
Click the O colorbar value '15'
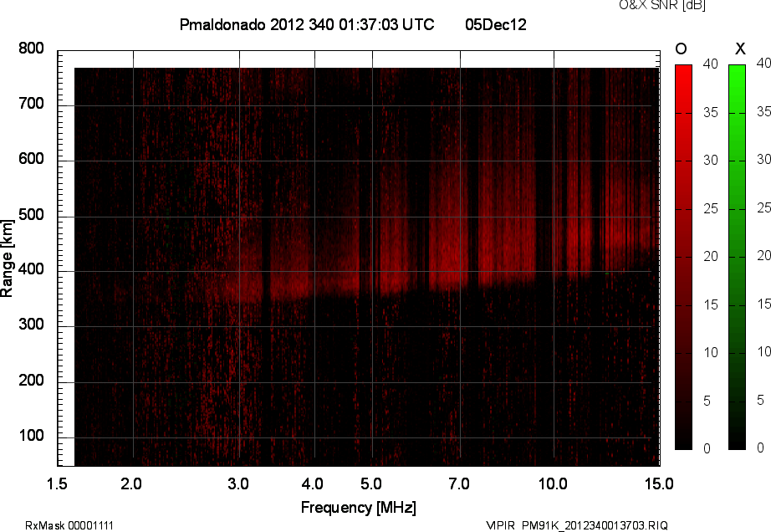click(x=711, y=304)
